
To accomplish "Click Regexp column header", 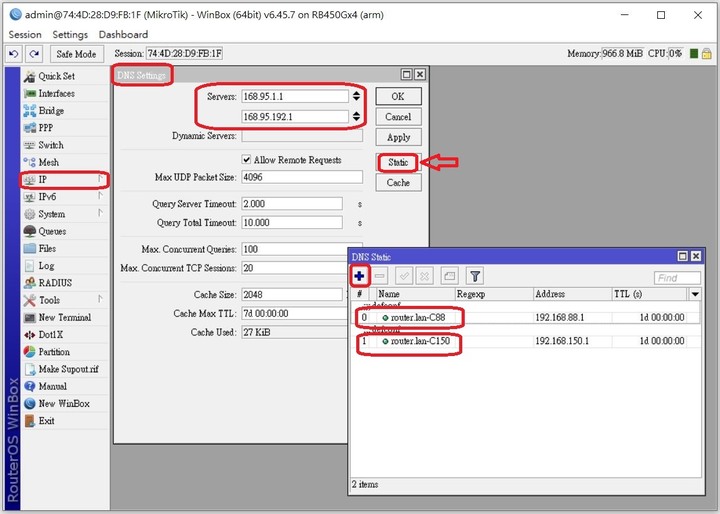I will (x=494, y=294).
